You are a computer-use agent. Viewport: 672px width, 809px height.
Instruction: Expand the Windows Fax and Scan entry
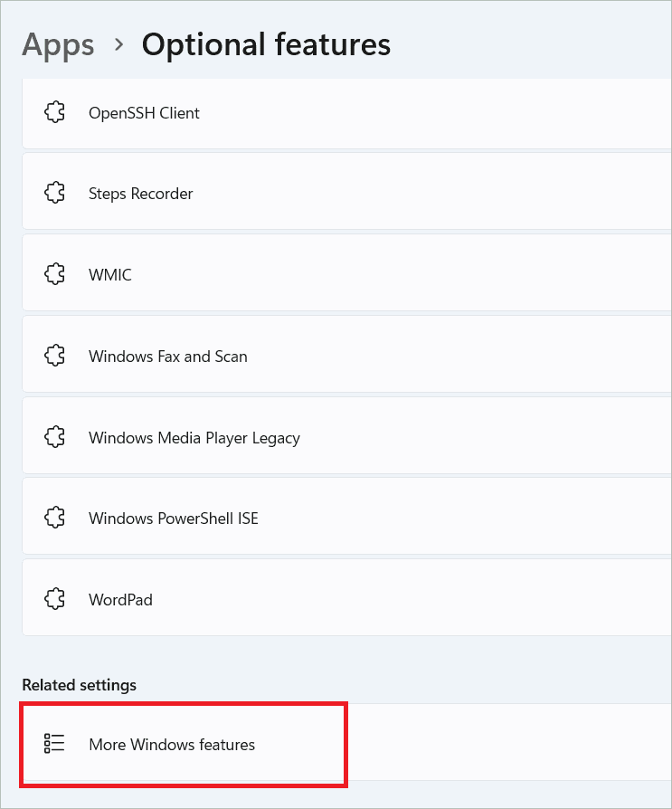point(347,354)
